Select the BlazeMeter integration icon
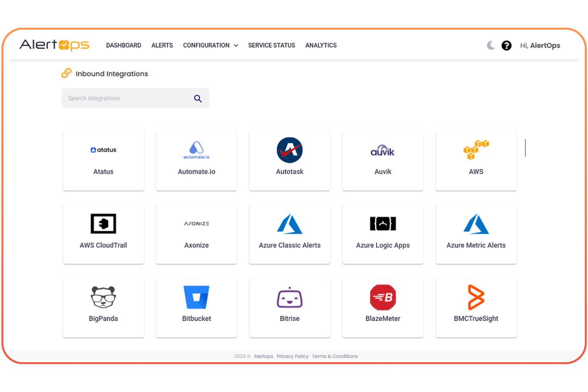The height and width of the screenshot is (392, 588). tap(383, 297)
